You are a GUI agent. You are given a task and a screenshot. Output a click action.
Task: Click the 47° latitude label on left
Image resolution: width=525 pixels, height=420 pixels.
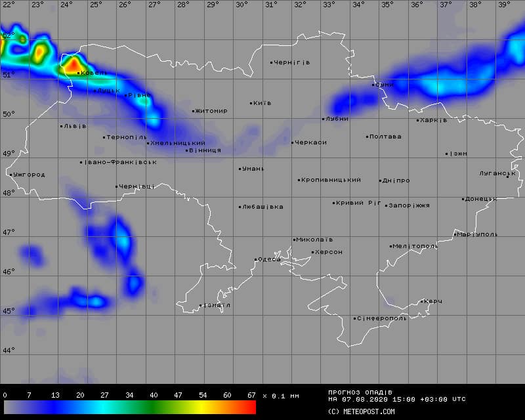coord(8,232)
